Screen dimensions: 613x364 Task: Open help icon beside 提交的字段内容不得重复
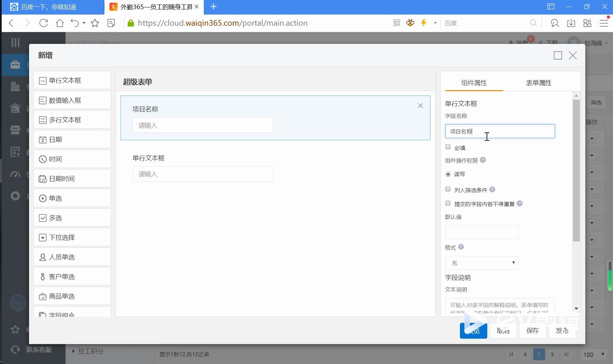tap(520, 203)
